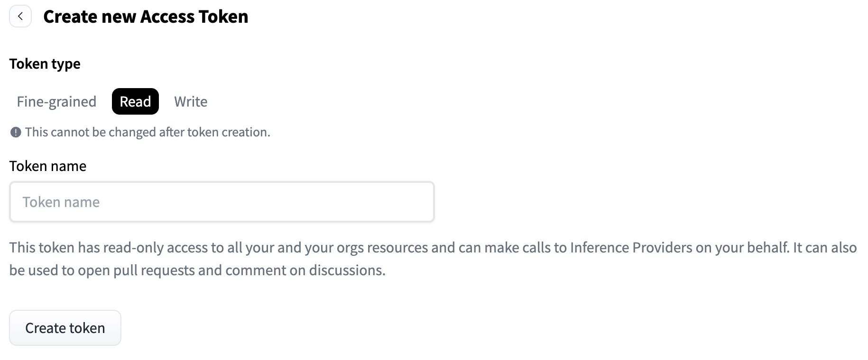Viewport: 868px width, 360px height.
Task: Submit the form via Create token
Action: click(x=65, y=327)
